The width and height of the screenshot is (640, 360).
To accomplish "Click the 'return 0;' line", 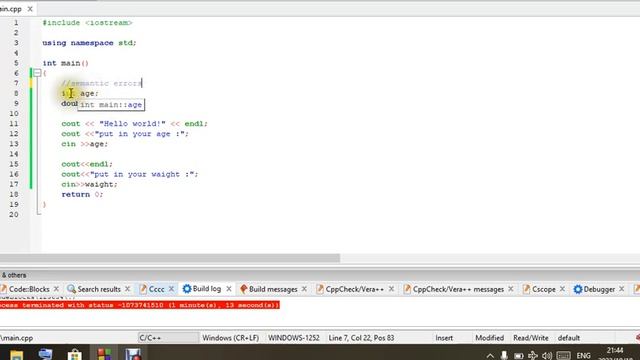I will [x=82, y=195].
